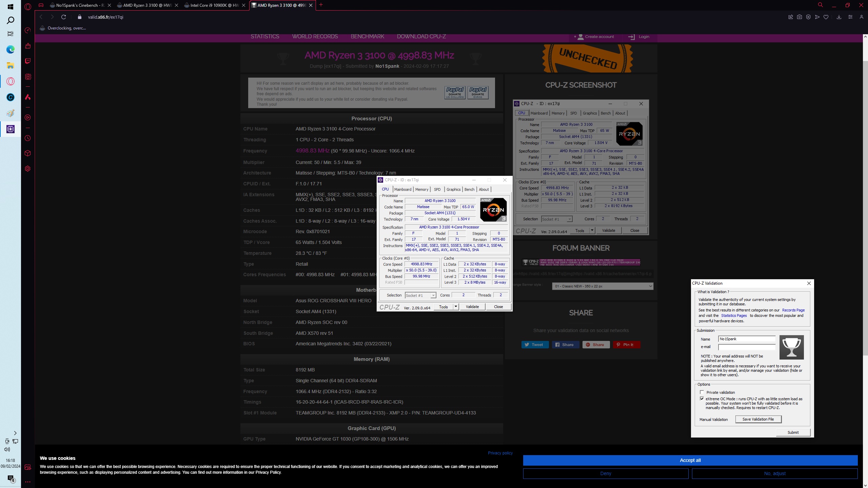Image resolution: width=868 pixels, height=488 pixels.
Task: Click the send arrow icon in address bar
Action: (817, 17)
